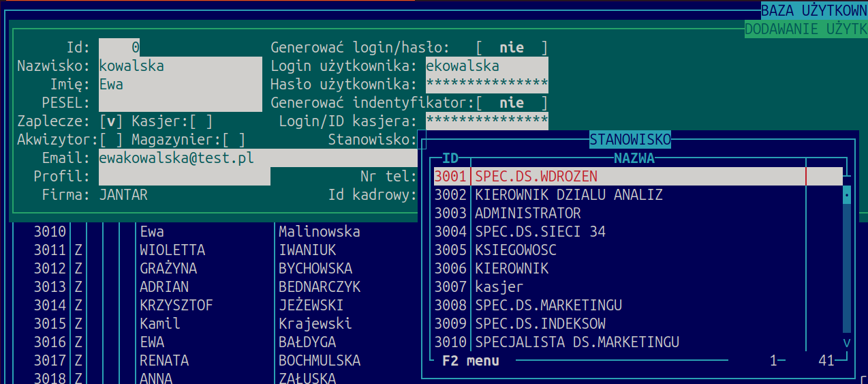Toggle Generować login/hasło option
868x384 pixels.
coord(511,48)
